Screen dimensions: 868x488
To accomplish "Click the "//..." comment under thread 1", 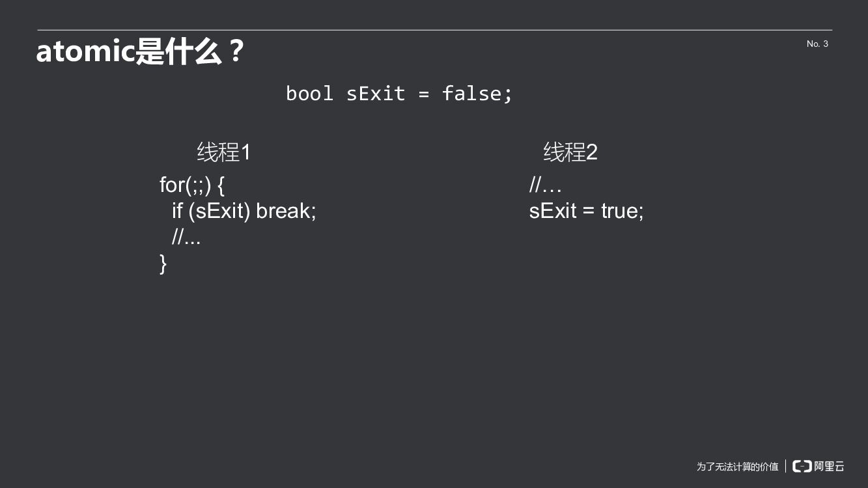I will click(x=186, y=237).
